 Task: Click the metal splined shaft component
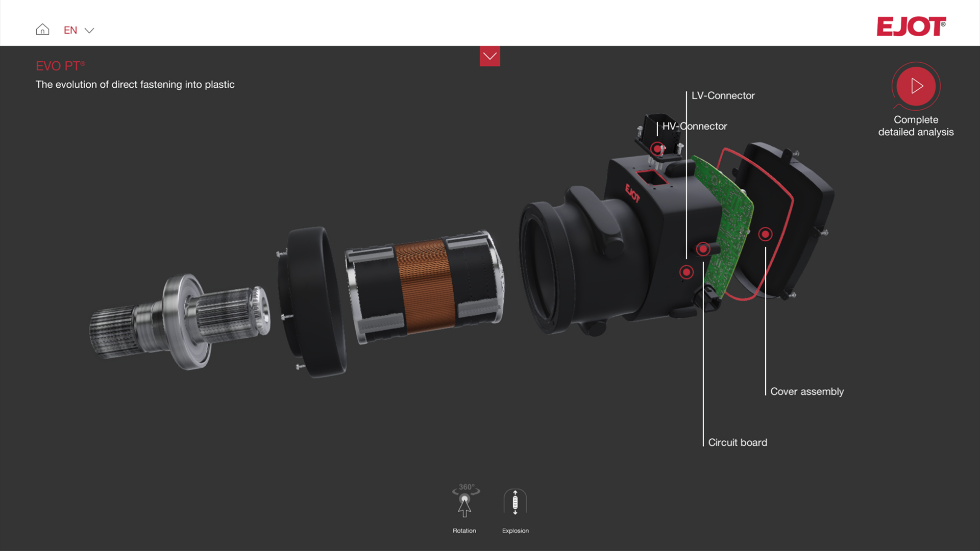point(180,321)
